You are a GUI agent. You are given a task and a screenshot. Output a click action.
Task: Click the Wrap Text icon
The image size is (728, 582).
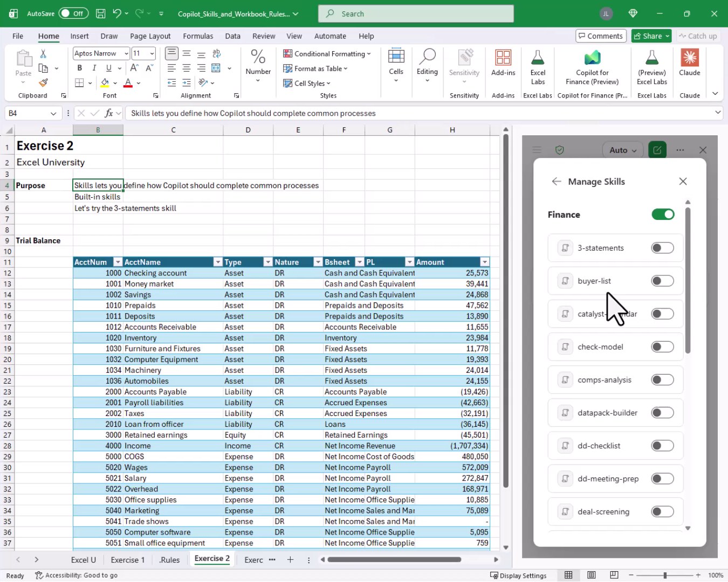[216, 53]
